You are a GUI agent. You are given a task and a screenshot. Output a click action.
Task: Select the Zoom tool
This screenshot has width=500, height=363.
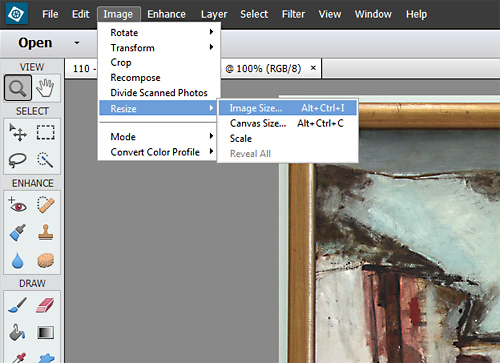pyautogui.click(x=18, y=88)
